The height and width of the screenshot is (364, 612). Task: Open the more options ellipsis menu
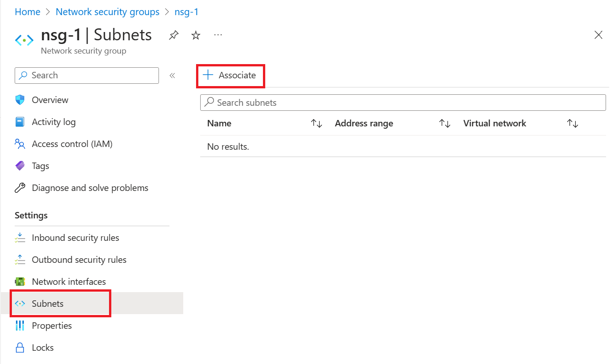(x=218, y=35)
